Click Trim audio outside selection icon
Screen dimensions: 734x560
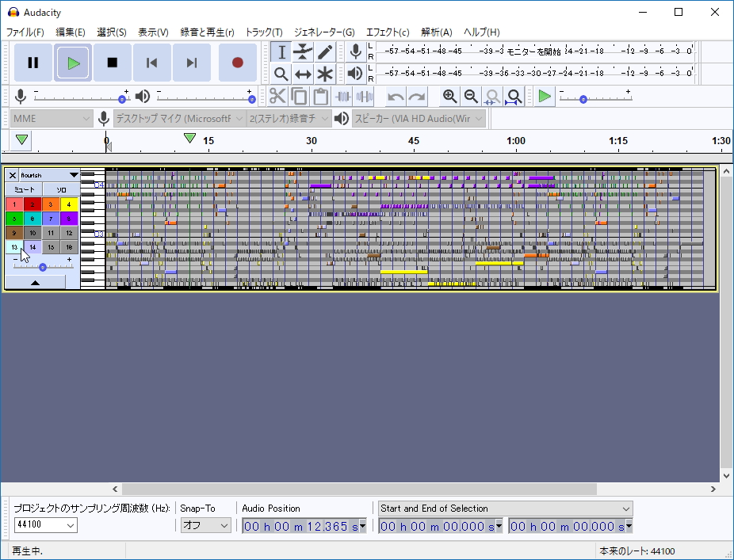(342, 97)
